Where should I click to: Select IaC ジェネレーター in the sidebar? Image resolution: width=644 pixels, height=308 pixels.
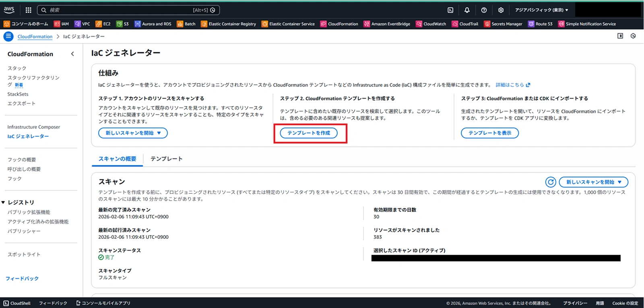coord(28,136)
